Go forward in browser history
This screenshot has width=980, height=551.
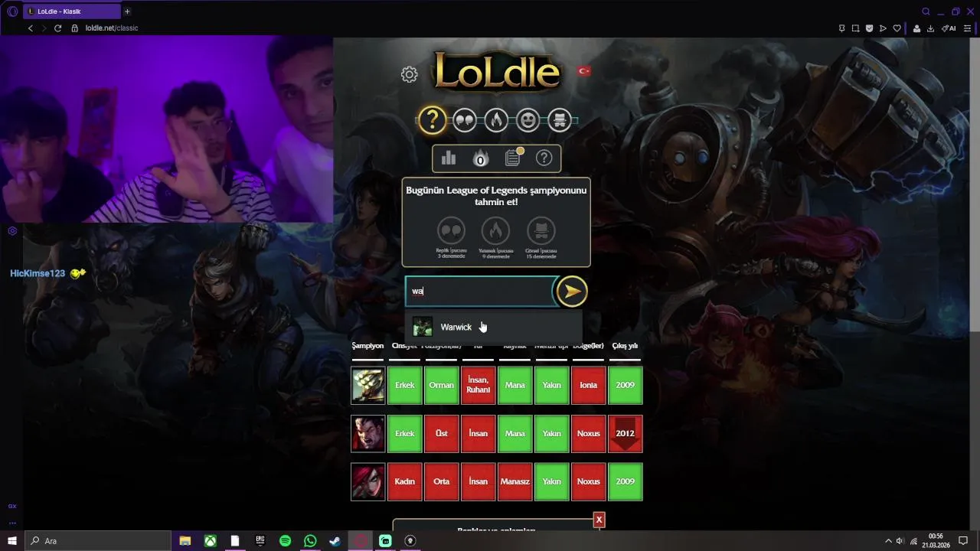tap(44, 28)
